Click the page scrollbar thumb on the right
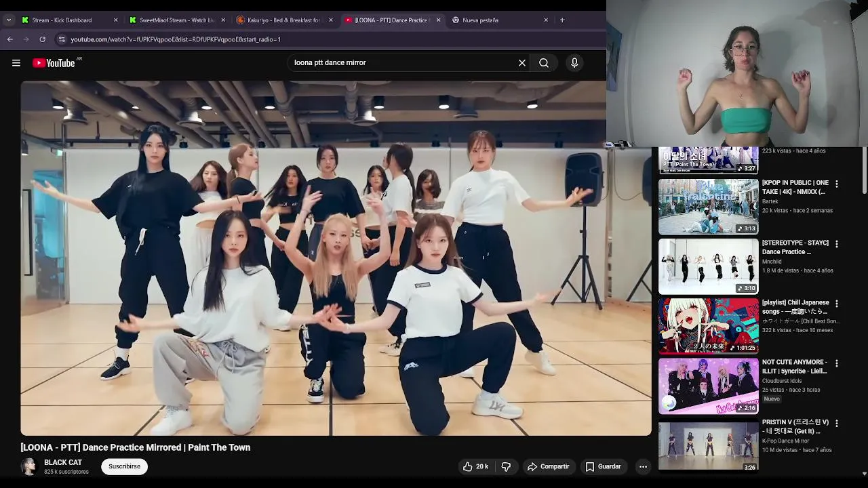The width and height of the screenshot is (868, 488). pyautogui.click(x=864, y=169)
